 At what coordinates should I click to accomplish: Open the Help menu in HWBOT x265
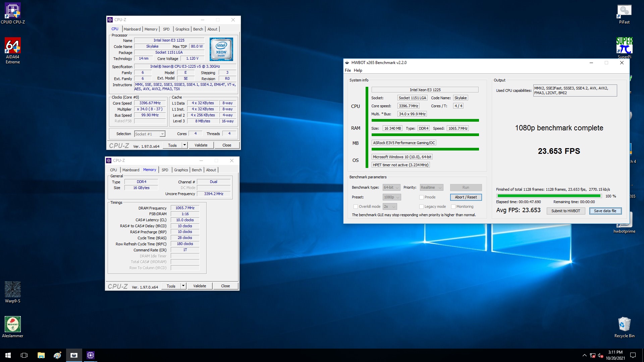coord(358,70)
